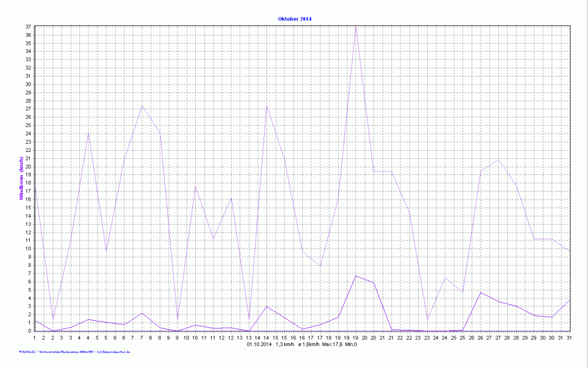Click the solid line peak at day 19
This screenshot has width=588, height=368.
tap(356, 276)
